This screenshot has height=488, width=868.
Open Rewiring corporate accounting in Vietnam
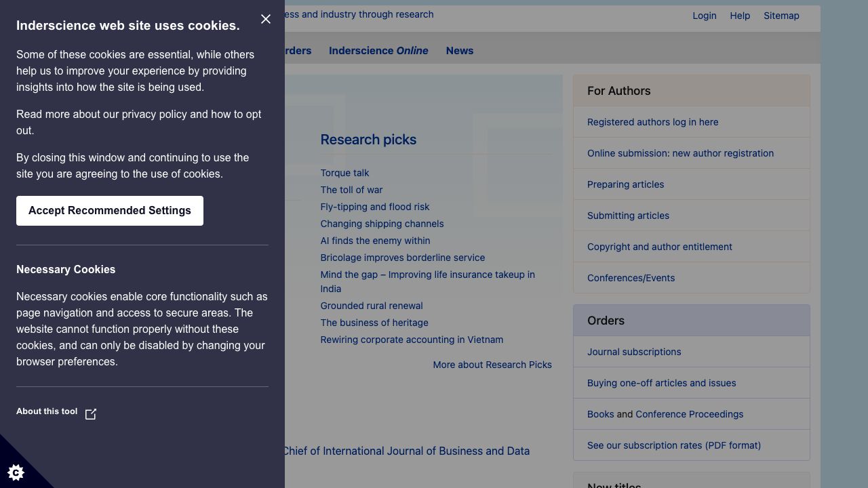click(412, 340)
